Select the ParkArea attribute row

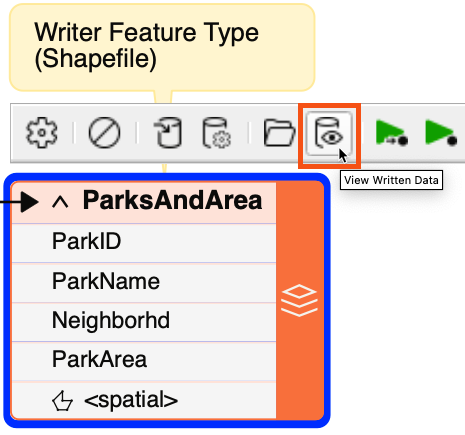tap(144, 361)
